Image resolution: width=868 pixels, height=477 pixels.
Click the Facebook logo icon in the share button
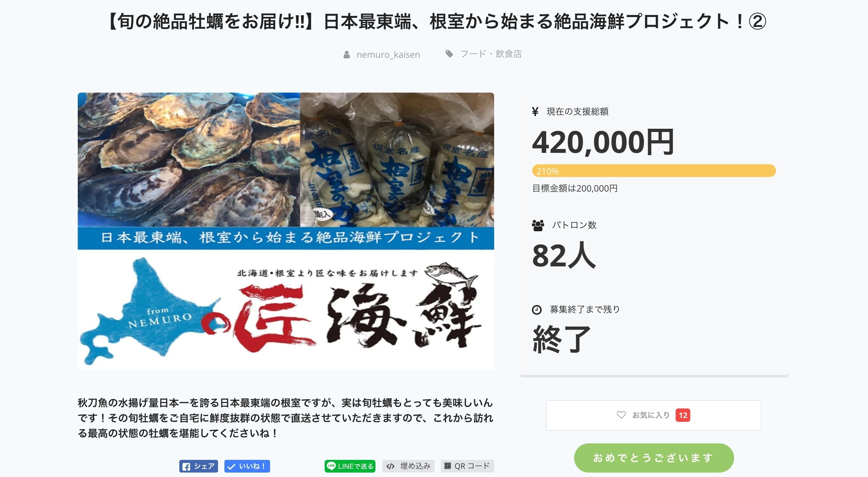[x=186, y=467]
